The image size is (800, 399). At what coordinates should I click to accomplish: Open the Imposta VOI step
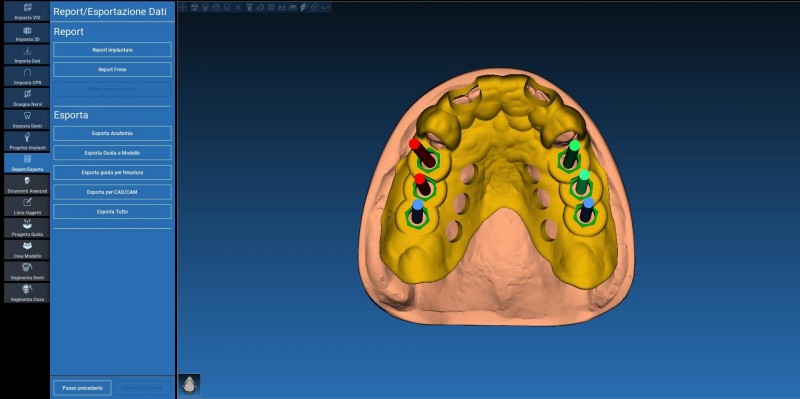coord(27,11)
